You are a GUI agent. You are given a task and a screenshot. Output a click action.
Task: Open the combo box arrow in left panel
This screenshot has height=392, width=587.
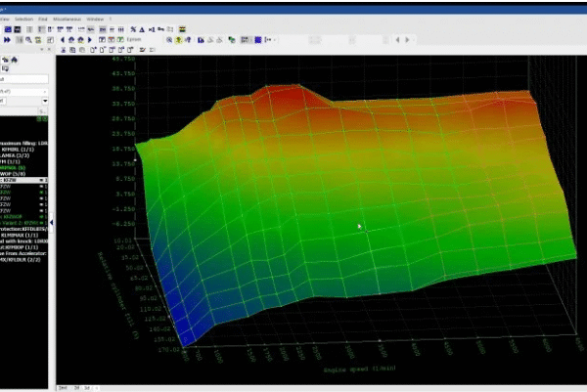point(45,101)
